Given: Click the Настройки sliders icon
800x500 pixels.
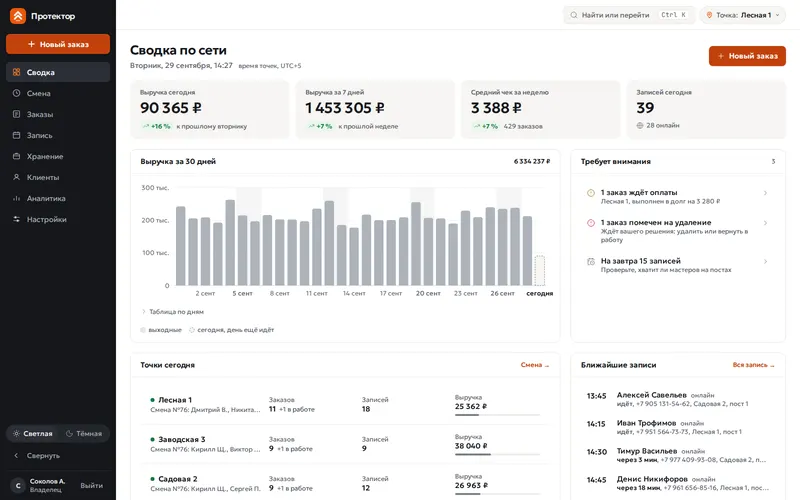Looking at the screenshot, I should [16, 219].
